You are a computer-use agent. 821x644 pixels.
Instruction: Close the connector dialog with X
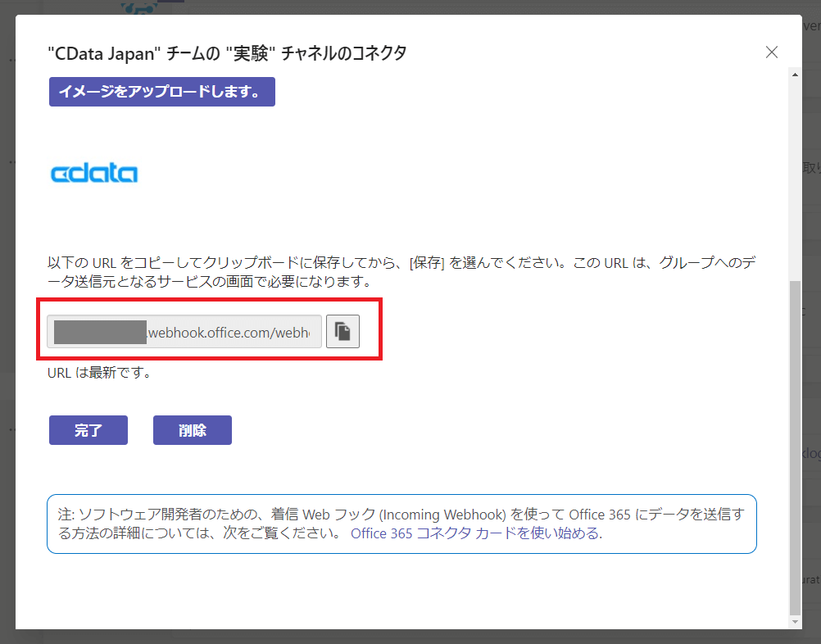(x=771, y=52)
